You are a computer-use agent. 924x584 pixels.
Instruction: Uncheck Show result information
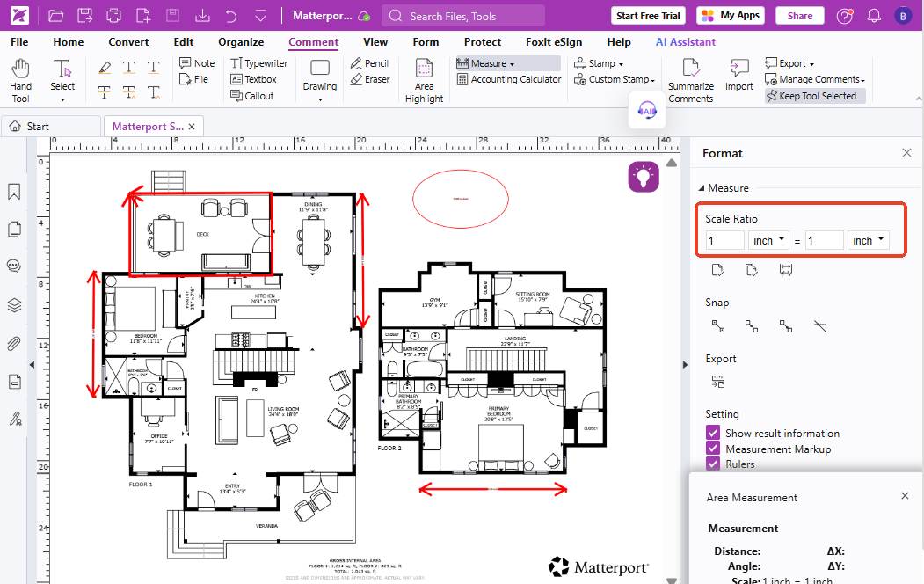(712, 433)
